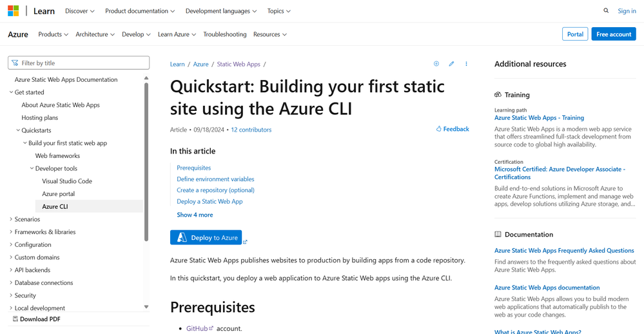The width and height of the screenshot is (644, 334).
Task: Click the Microsoft logo icon
Action: 13,11
